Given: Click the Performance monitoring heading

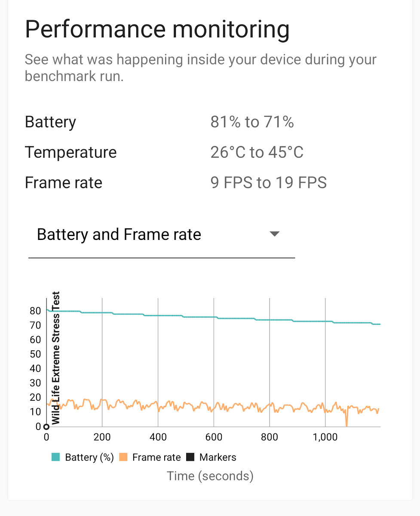Looking at the screenshot, I should coord(157,29).
